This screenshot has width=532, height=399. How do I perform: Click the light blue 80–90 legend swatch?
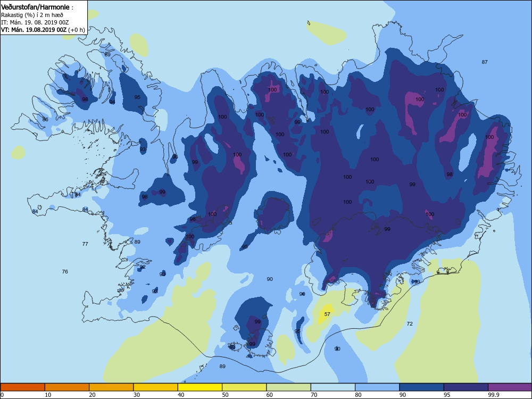pos(377,387)
